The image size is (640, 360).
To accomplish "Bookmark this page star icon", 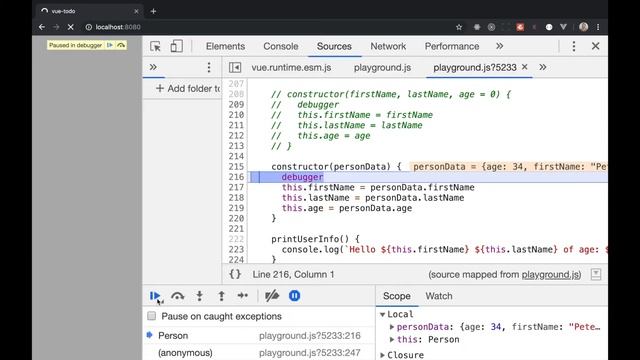I will [x=459, y=27].
